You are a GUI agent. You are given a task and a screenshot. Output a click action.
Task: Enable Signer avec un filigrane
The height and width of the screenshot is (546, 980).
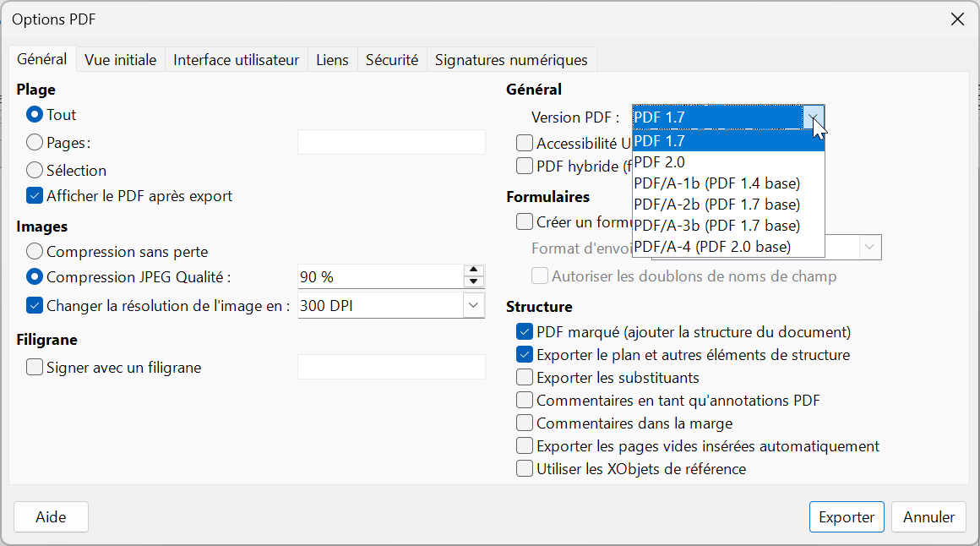pos(35,368)
